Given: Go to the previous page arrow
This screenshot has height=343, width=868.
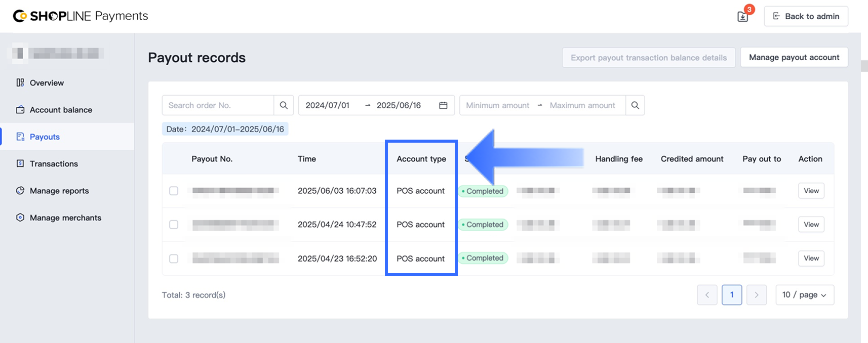Looking at the screenshot, I should (707, 295).
